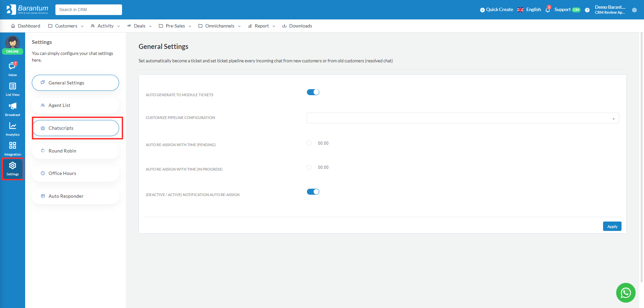Check Auto Re-assign with time (In Progress) box
644x308 pixels.
[309, 167]
